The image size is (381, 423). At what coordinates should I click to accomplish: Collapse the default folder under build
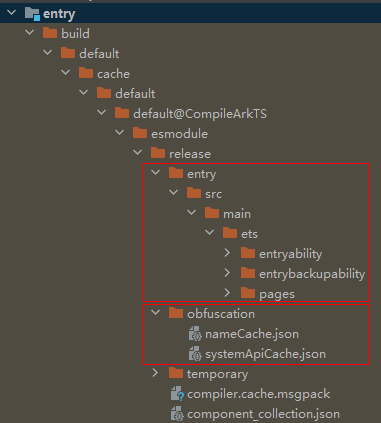pyautogui.click(x=48, y=53)
